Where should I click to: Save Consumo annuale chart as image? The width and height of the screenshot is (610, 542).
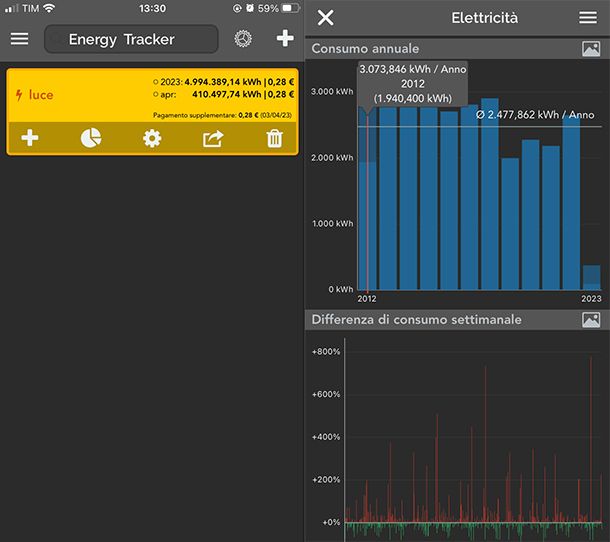coord(591,49)
